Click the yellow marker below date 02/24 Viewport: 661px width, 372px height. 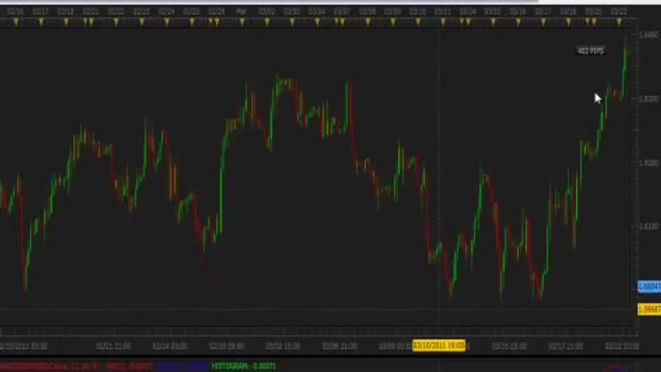tap(167, 21)
